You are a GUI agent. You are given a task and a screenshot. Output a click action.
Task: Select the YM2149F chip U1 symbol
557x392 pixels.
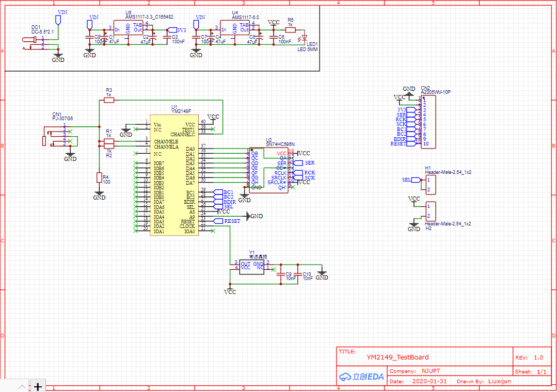point(174,175)
